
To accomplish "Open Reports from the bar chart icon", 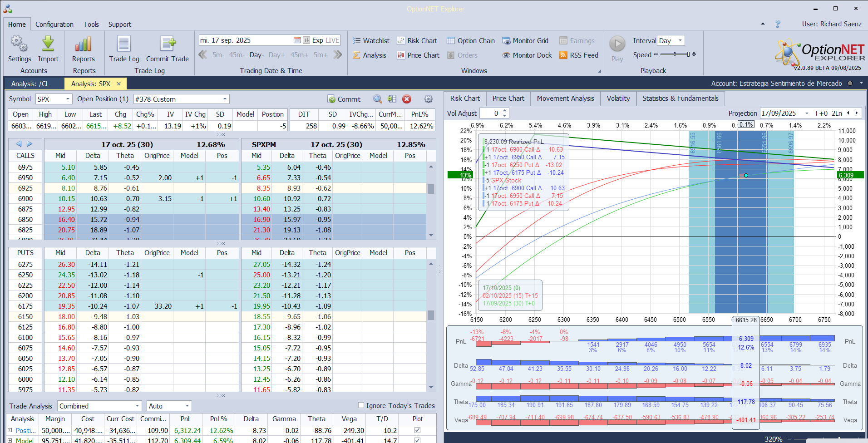I will [x=84, y=44].
